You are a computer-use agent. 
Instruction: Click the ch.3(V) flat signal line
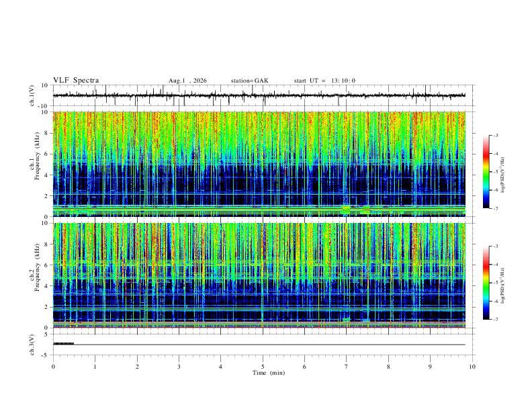[x=259, y=345]
